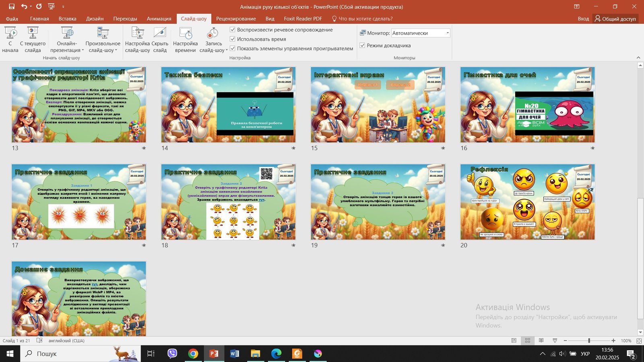Open Windows Start menu
The image size is (644, 362).
(10, 354)
